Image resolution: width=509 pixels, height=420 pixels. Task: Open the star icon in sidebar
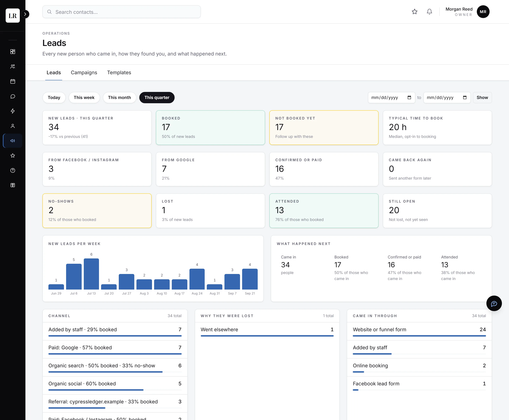point(13,156)
